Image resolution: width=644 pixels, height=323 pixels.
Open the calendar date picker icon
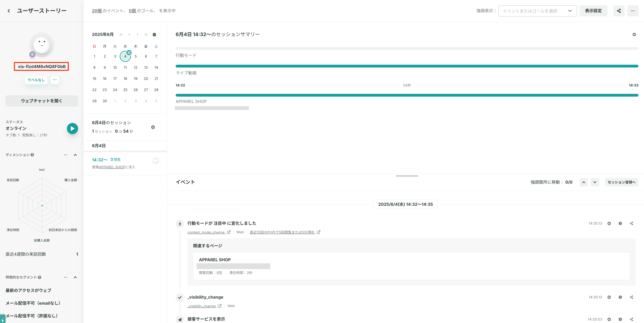[x=154, y=35]
